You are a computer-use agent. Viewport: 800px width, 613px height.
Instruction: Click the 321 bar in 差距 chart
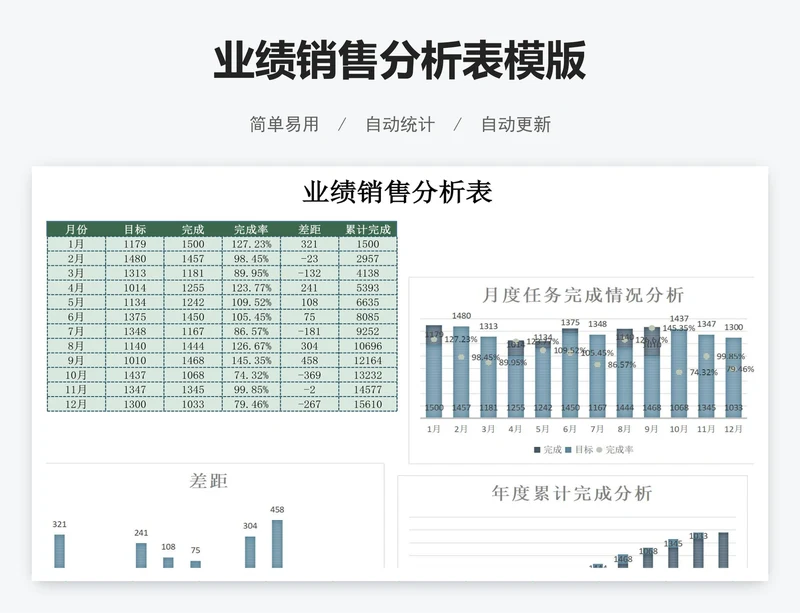pos(60,551)
